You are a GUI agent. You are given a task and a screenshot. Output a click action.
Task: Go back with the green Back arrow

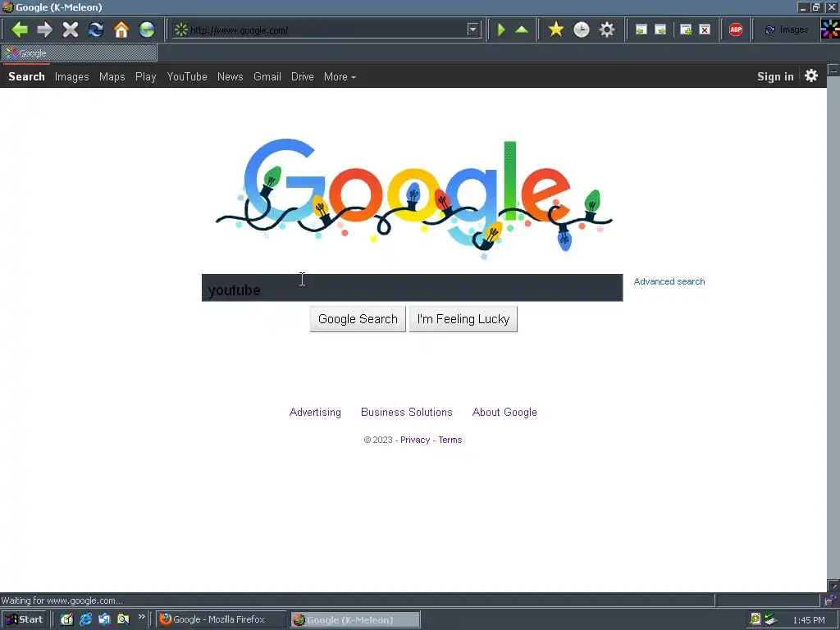[20, 30]
